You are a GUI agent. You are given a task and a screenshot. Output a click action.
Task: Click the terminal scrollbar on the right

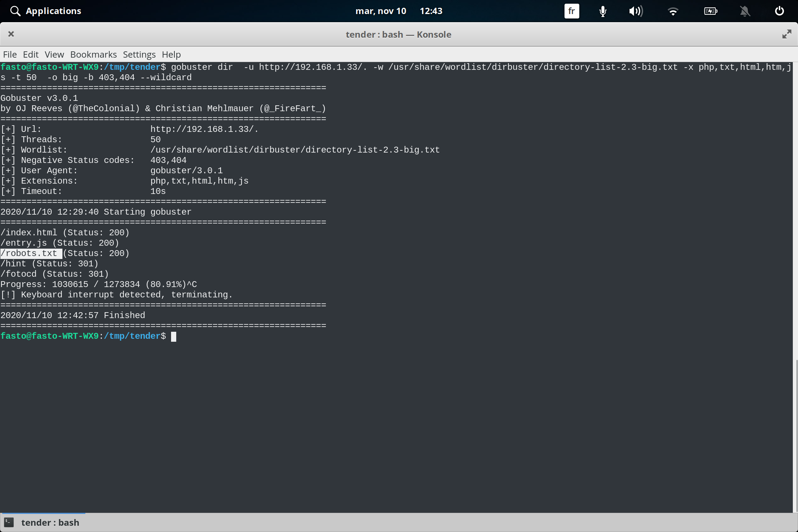[x=795, y=406]
